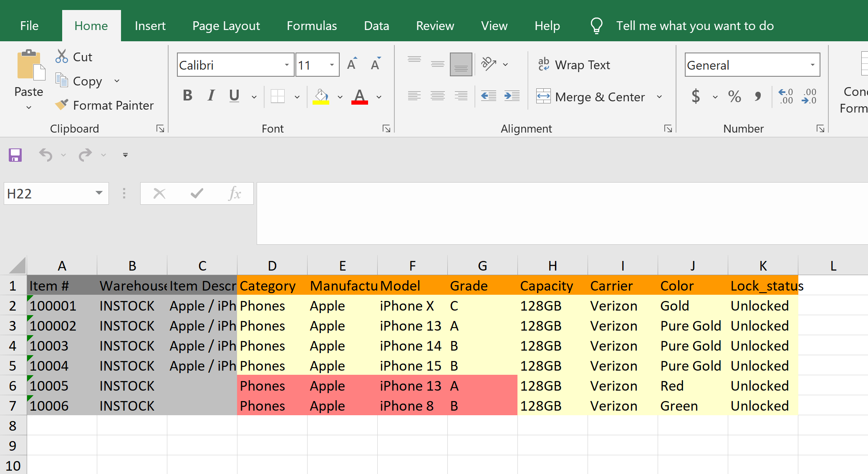
Task: Click the Tell me lightbulb icon
Action: click(x=596, y=26)
